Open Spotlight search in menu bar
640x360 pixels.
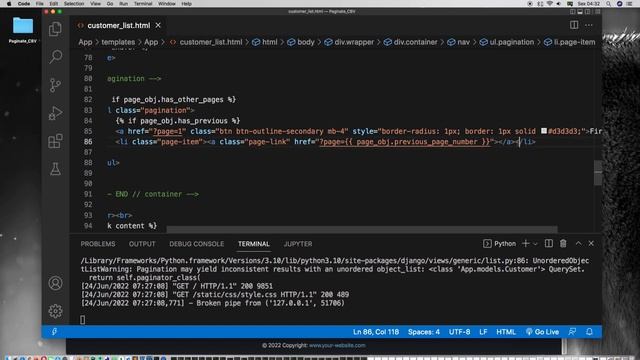(608, 4)
